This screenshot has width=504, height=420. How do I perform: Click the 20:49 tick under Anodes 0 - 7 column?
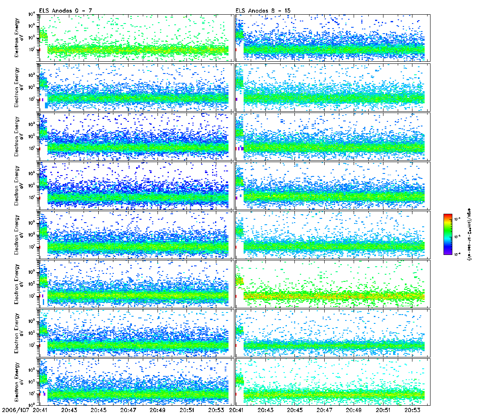(x=157, y=411)
